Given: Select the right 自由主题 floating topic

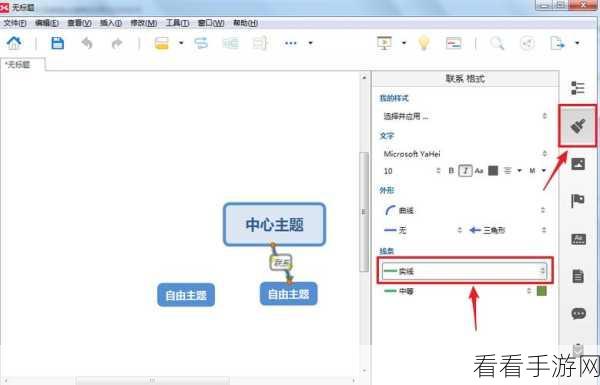Looking at the screenshot, I should [289, 294].
